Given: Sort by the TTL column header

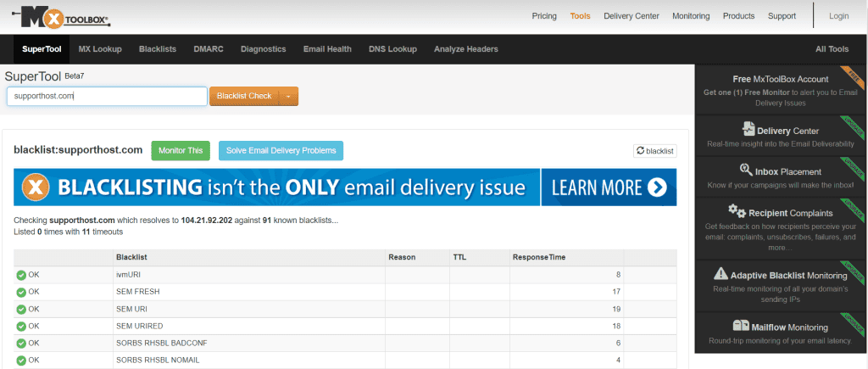Looking at the screenshot, I should [x=459, y=258].
